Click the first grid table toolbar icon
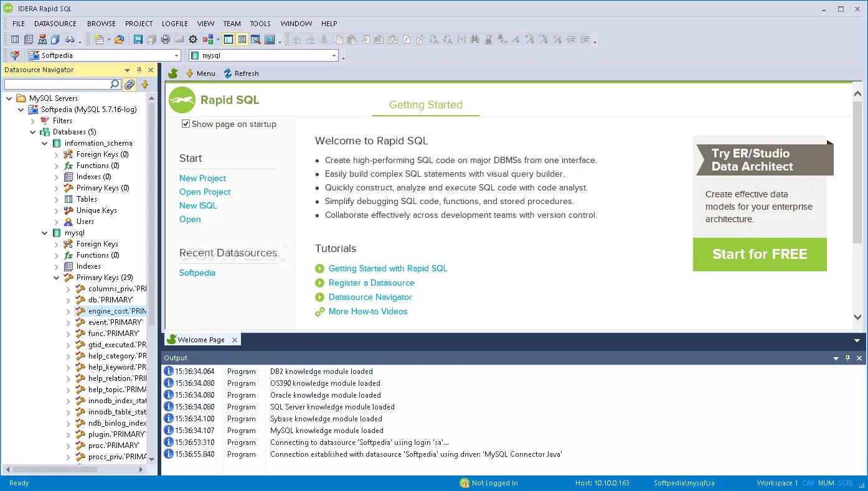Image resolution: width=868 pixels, height=491 pixels. [15, 39]
